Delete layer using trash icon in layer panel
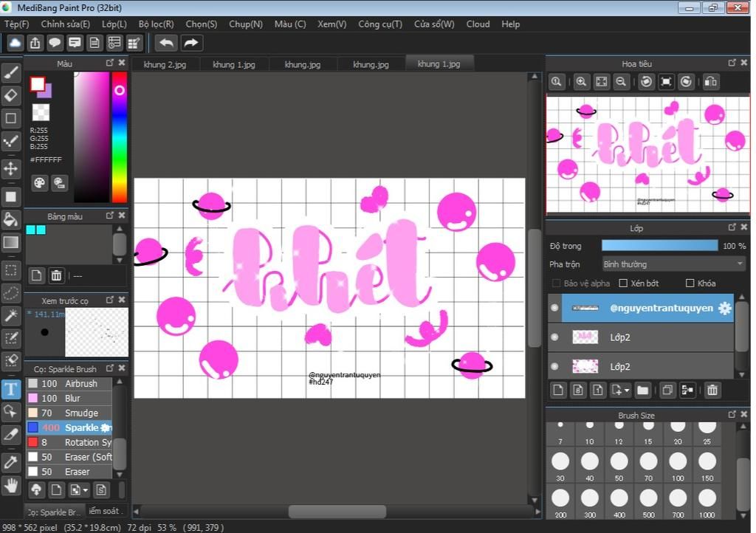Viewport: 756px width, 533px height. pos(712,390)
